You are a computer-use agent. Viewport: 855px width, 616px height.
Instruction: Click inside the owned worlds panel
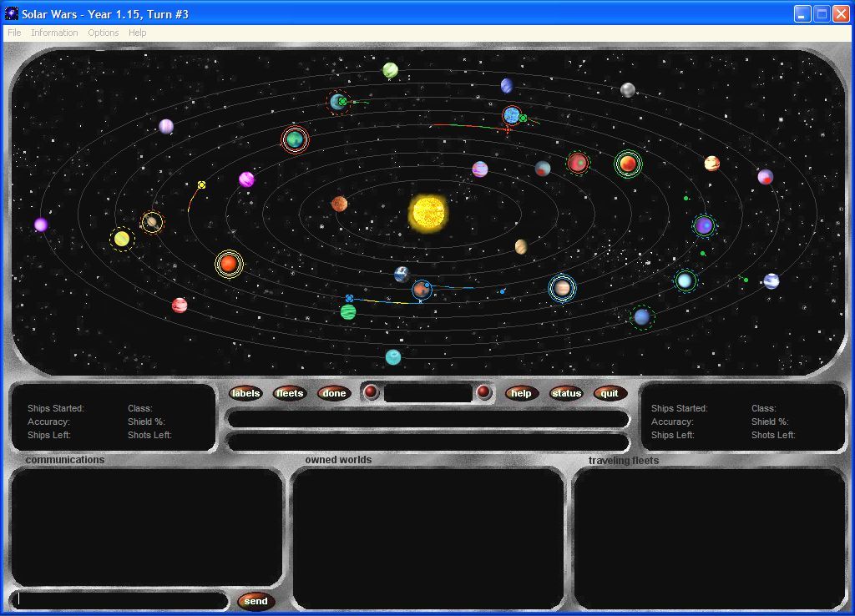[428, 538]
